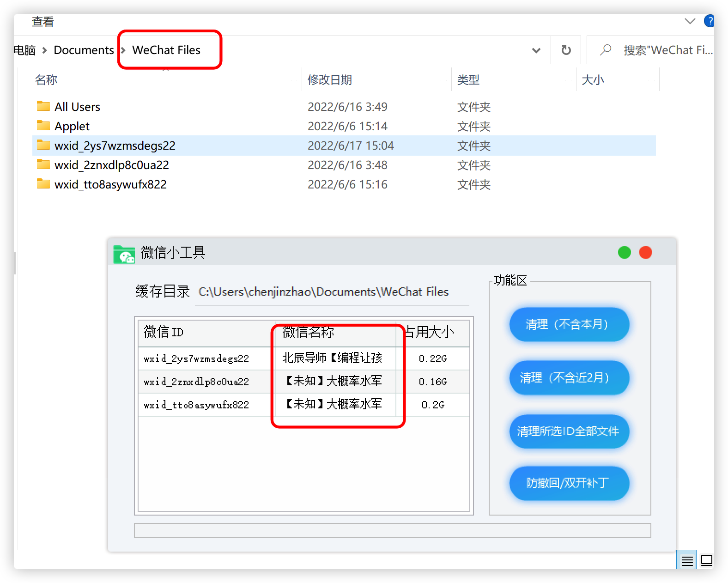Sort files by 类型 column header
The height and width of the screenshot is (583, 728).
(468, 79)
